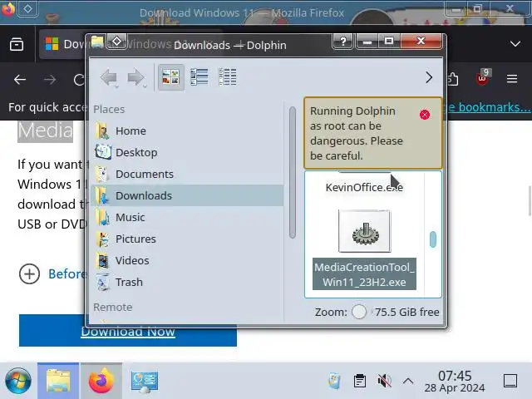Click the Download Now button
Image resolution: width=532 pixels, height=399 pixels.
128,331
